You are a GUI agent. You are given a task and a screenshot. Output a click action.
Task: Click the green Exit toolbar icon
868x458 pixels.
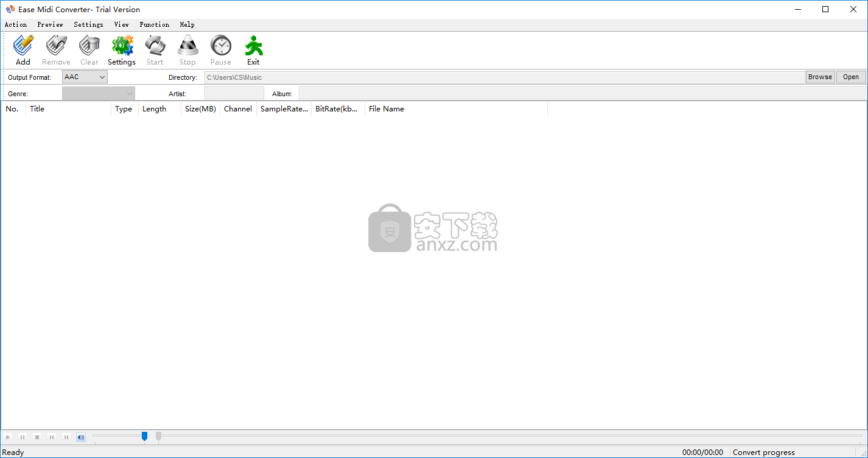tap(253, 50)
